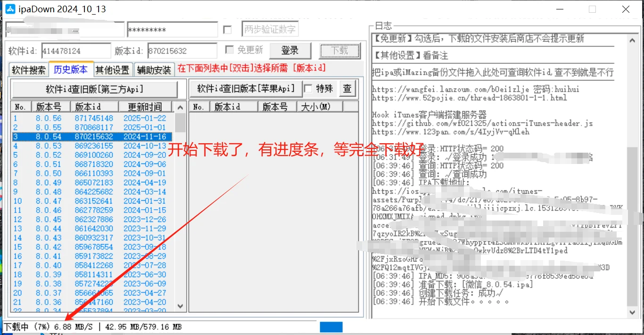The height and width of the screenshot is (335, 644).
Task: Open the 其他设置 tab
Action: pyautogui.click(x=113, y=69)
